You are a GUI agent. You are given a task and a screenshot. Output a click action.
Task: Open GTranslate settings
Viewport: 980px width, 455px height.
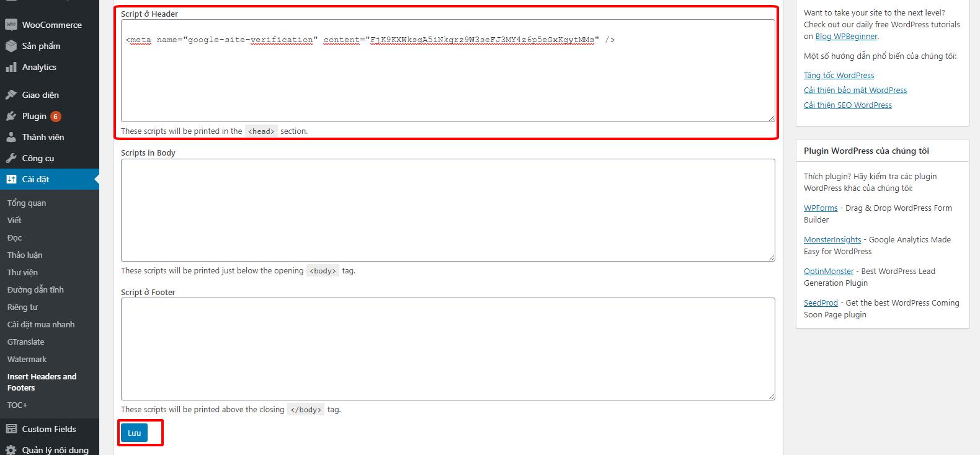point(26,342)
